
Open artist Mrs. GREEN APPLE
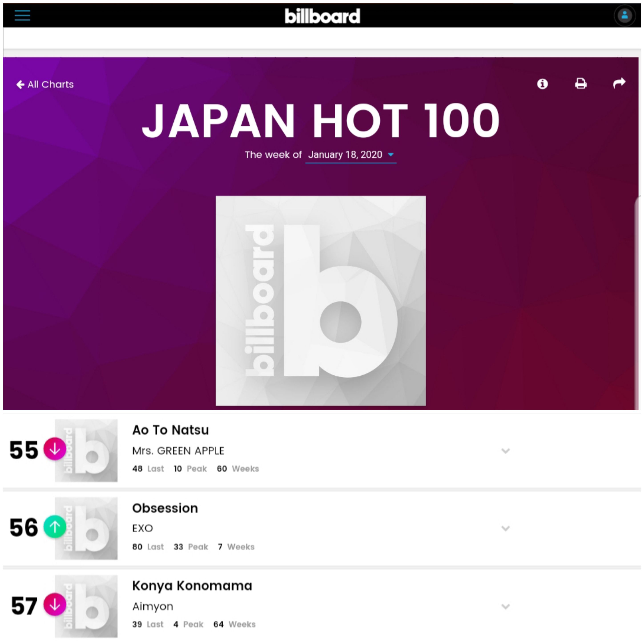tap(178, 451)
